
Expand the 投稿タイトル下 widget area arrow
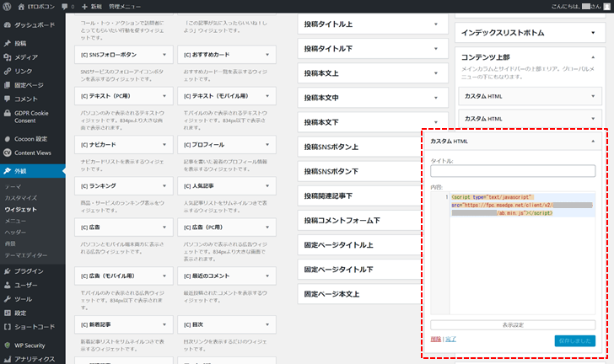(x=436, y=49)
